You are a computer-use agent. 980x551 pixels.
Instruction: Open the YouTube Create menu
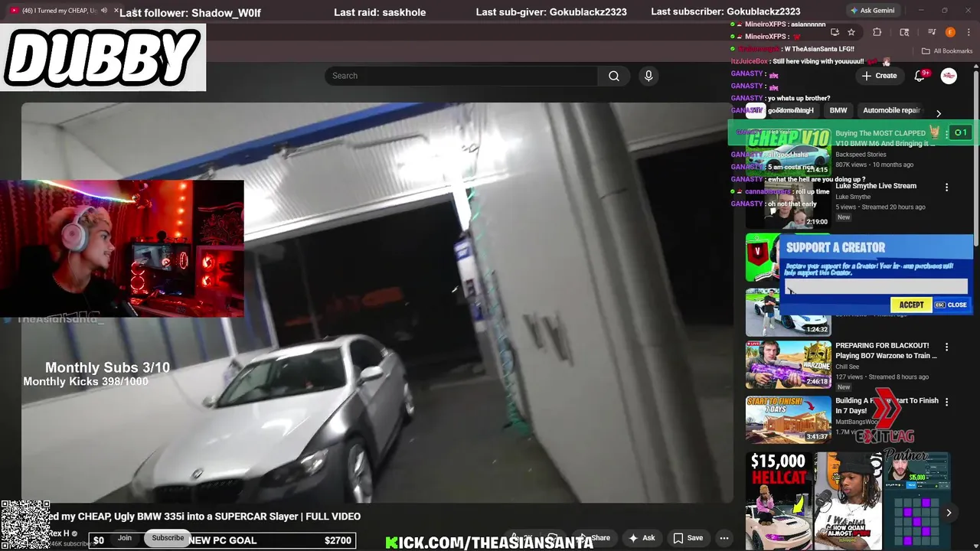[879, 76]
